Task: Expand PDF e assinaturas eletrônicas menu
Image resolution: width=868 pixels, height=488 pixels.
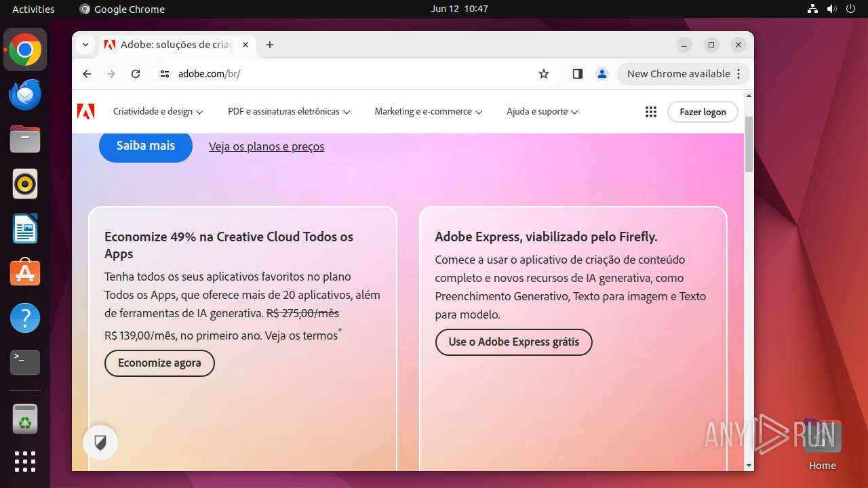Action: point(289,112)
